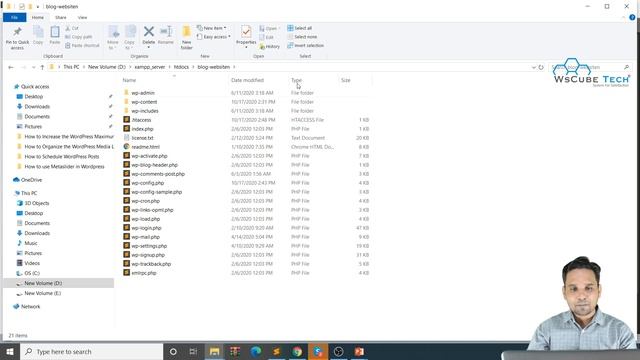Open the Open command dropdown

coord(270,29)
